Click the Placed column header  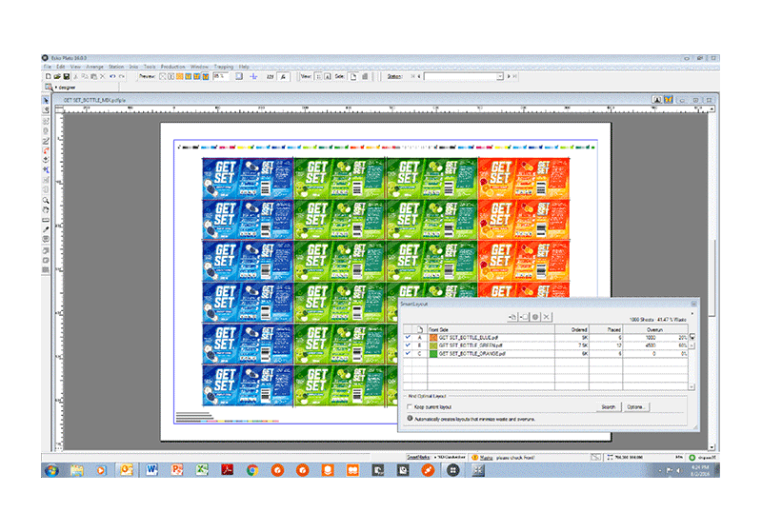(x=606, y=329)
